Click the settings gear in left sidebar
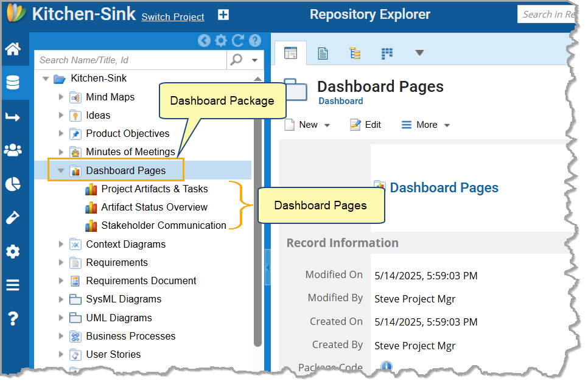 click(x=13, y=251)
